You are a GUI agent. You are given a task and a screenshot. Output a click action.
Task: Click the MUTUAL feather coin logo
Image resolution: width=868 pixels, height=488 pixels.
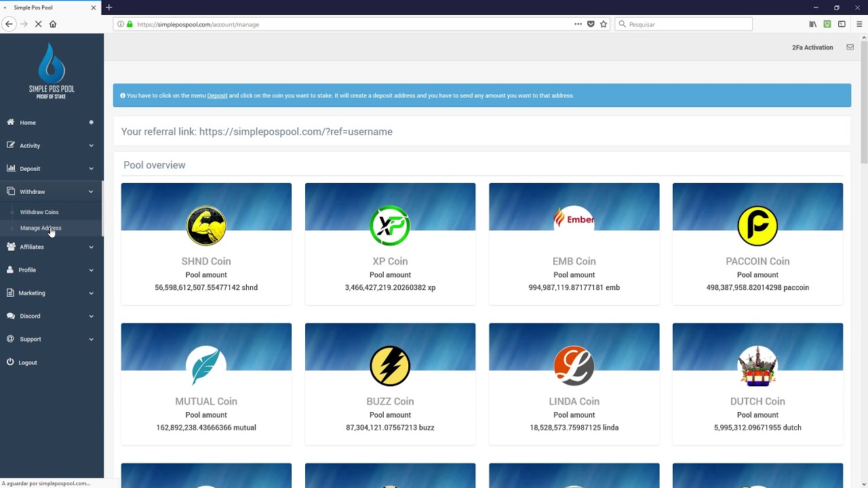coord(206,366)
